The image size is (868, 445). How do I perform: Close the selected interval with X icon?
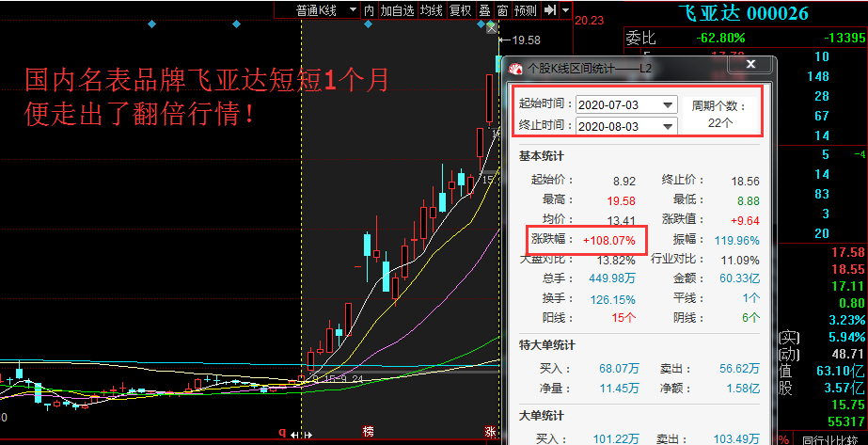[x=491, y=28]
